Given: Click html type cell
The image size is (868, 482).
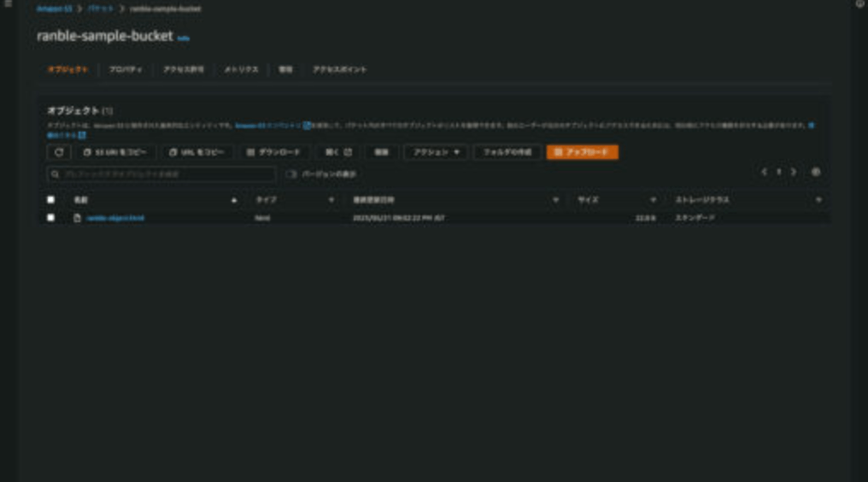Looking at the screenshot, I should point(262,218).
